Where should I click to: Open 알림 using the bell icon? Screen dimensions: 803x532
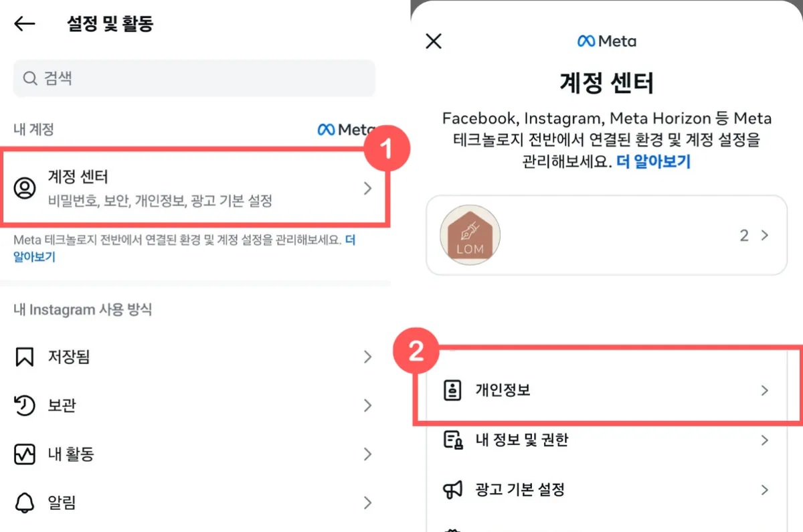25,503
